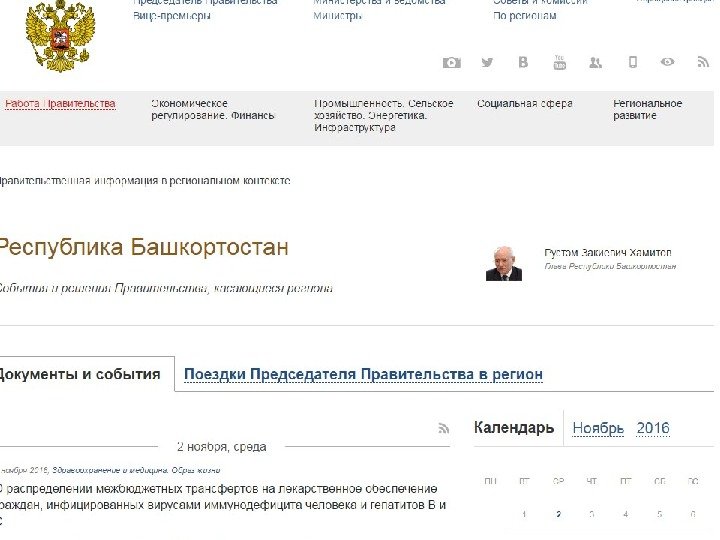Open 'Социальная сфера' menu section
Screen dimensions: 720x540
(x=525, y=104)
